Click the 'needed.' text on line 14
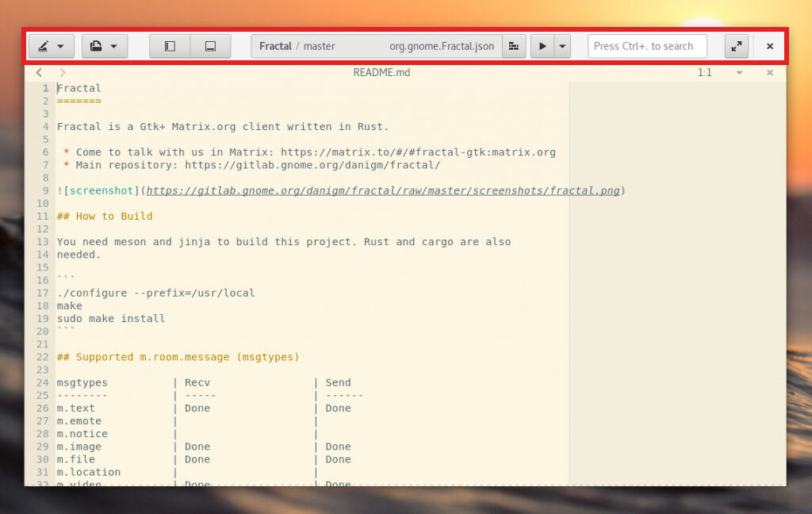Image resolution: width=812 pixels, height=514 pixels. [x=79, y=255]
